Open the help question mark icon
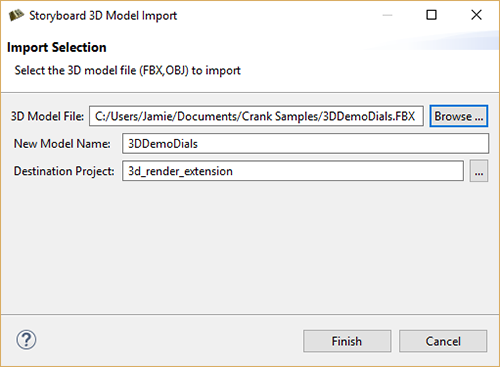Viewport: 500px width, 367px height. 26,340
